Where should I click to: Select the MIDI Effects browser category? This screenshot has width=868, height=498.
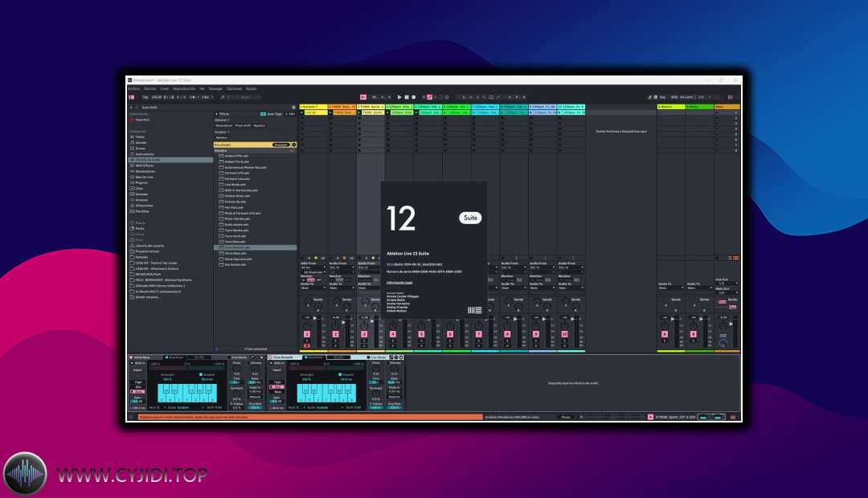(145, 165)
